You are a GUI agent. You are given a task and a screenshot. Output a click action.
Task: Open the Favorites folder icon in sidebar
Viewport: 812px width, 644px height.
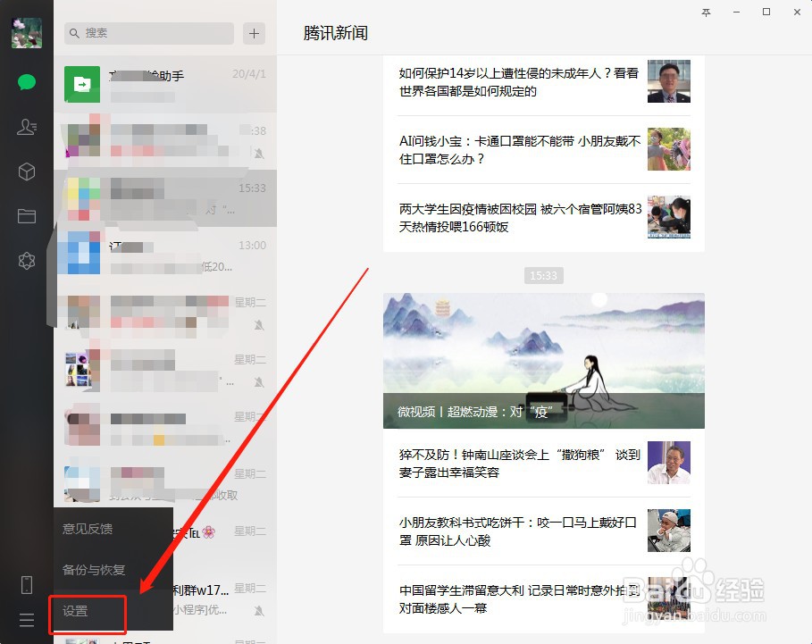pos(27,216)
